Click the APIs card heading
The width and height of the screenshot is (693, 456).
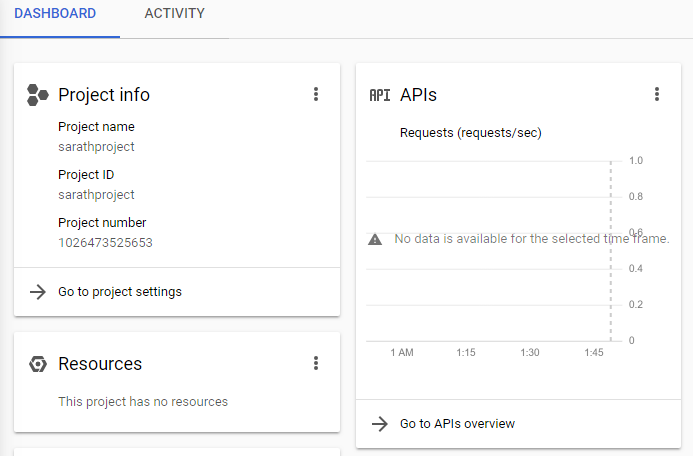418,95
